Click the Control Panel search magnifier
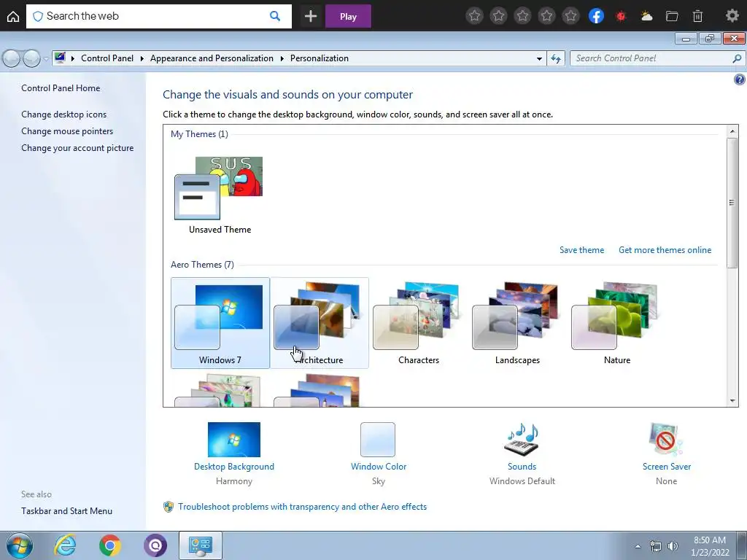 click(x=737, y=58)
